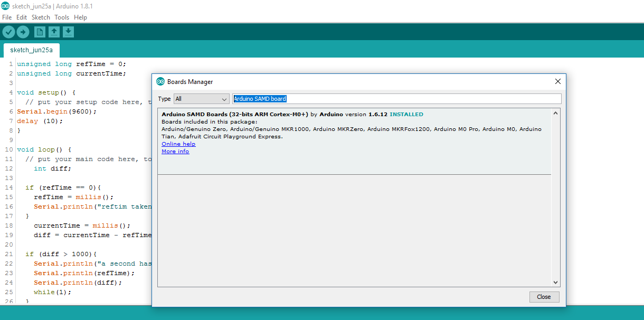644x320 pixels.
Task: Click code line "currentTime = millis();"
Action: tap(82, 225)
